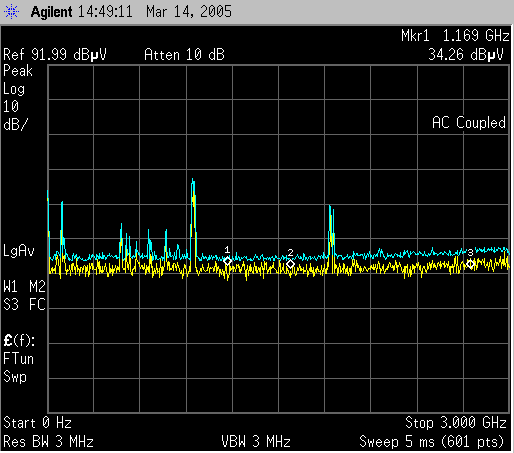
Task: Select marker 3 diamond on trace
Action: (470, 264)
